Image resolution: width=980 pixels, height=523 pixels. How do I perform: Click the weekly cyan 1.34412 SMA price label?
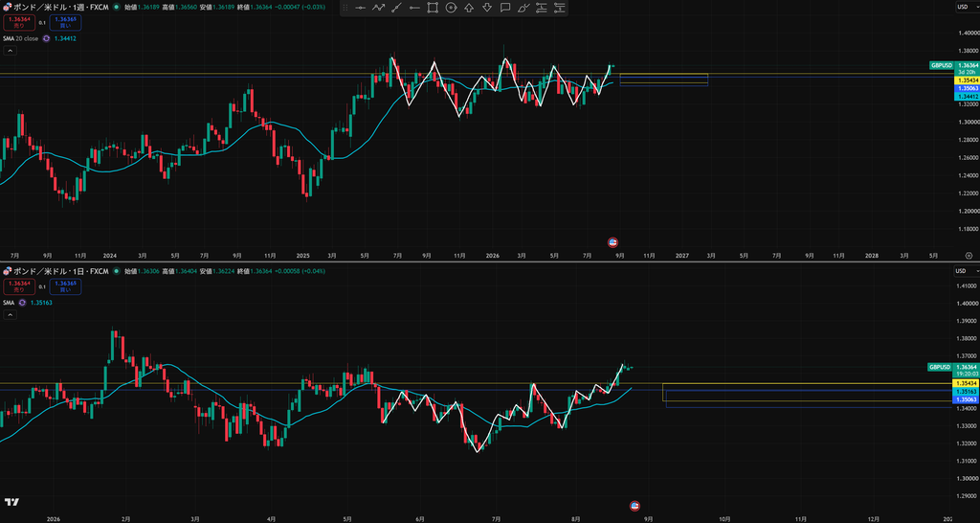click(x=966, y=97)
